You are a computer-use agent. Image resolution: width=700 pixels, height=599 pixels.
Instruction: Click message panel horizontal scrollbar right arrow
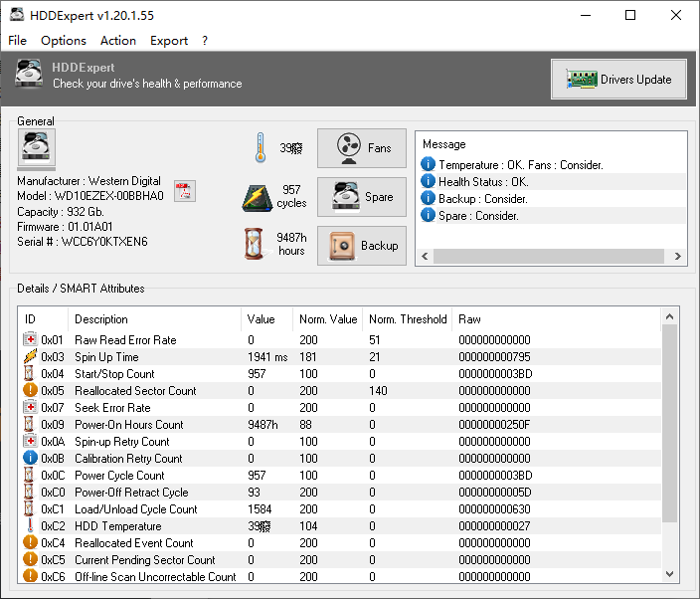point(678,257)
